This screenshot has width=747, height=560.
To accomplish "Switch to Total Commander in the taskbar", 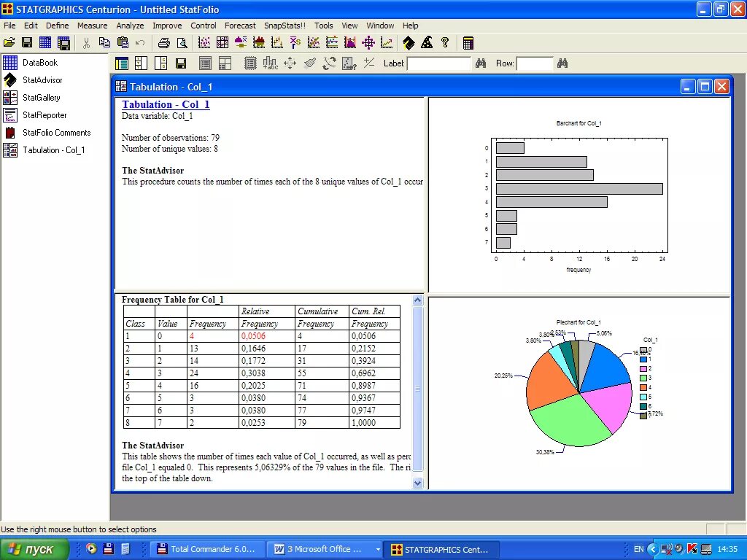I will [206, 549].
